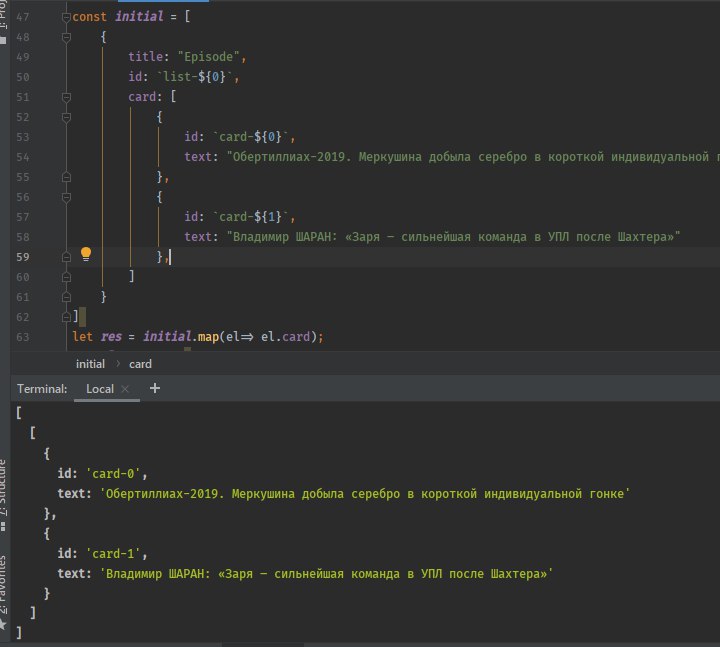Collapse the card array fold at line 51
The height and width of the screenshot is (647, 720).
[x=66, y=98]
